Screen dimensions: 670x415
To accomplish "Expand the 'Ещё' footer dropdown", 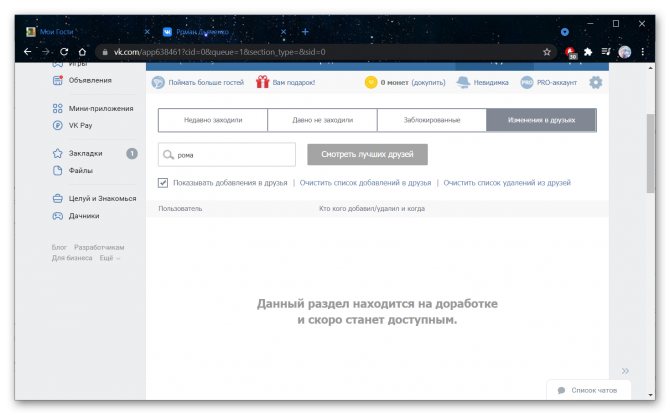I will pos(109,258).
